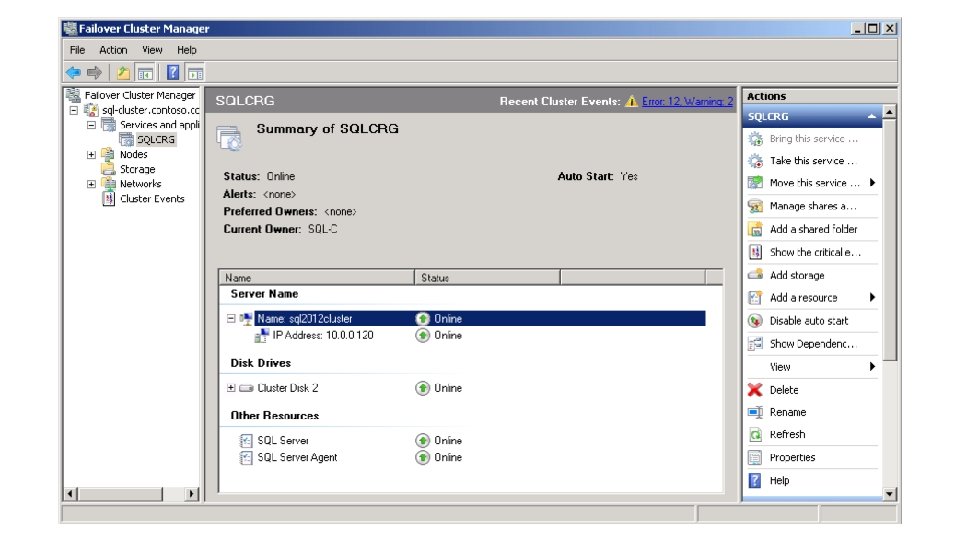Click the Refresh action
This screenshot has width=960, height=540.
tap(787, 435)
